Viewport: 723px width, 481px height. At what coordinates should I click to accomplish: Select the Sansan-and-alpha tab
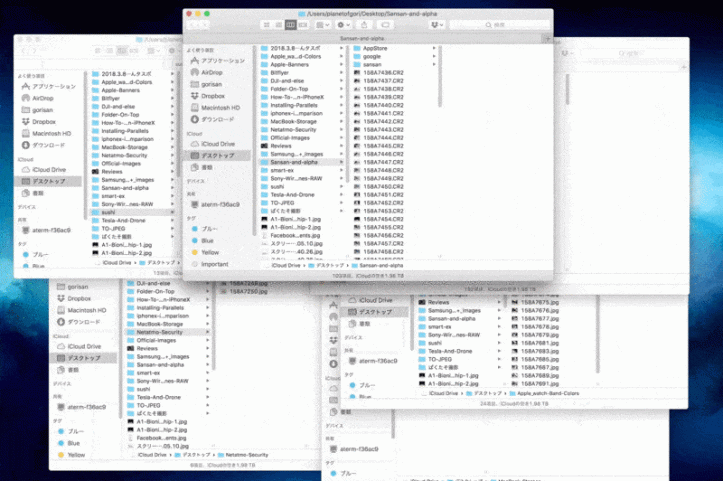pyautogui.click(x=362, y=38)
